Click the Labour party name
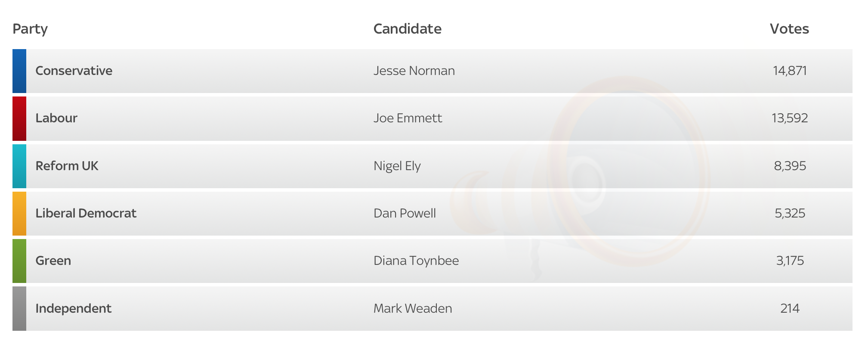Viewport: 868px width, 348px height. coord(56,118)
